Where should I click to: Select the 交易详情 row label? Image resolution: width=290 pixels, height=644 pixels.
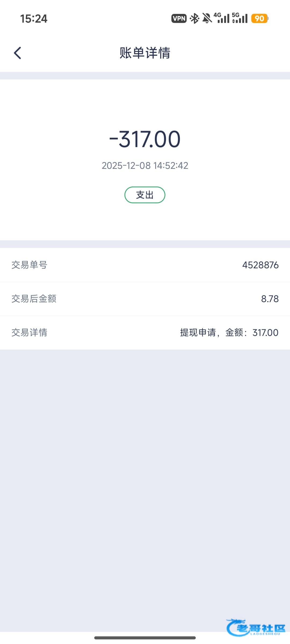pos(30,332)
